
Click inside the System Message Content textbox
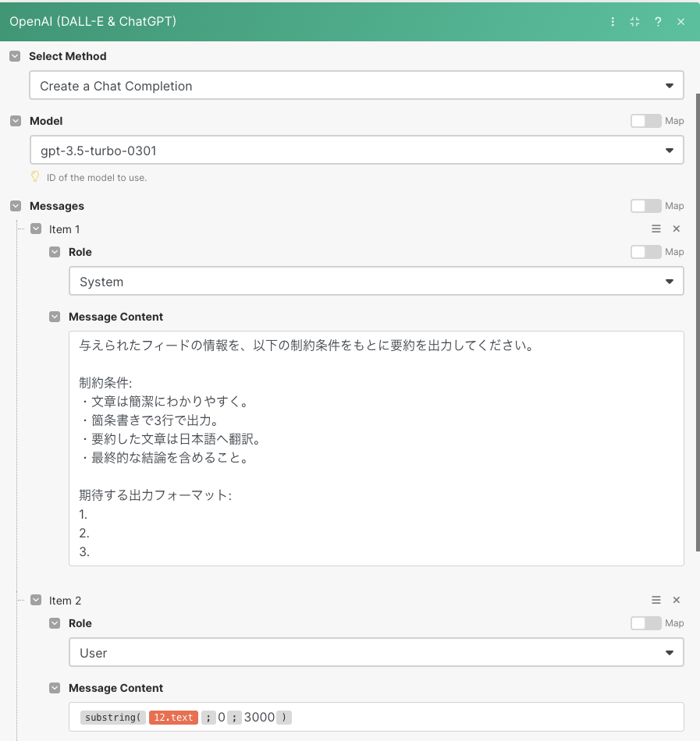pyautogui.click(x=376, y=448)
